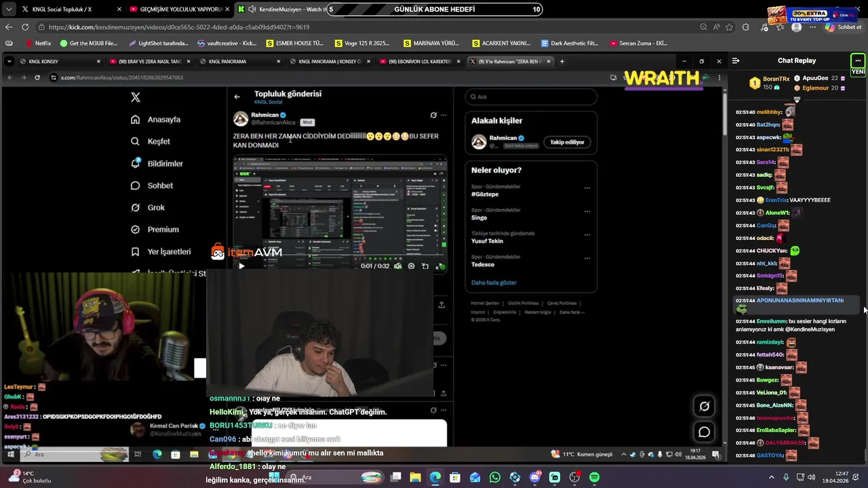Click the X search field labeled Ara
Image resolution: width=868 pixels, height=488 pixels.
click(531, 97)
